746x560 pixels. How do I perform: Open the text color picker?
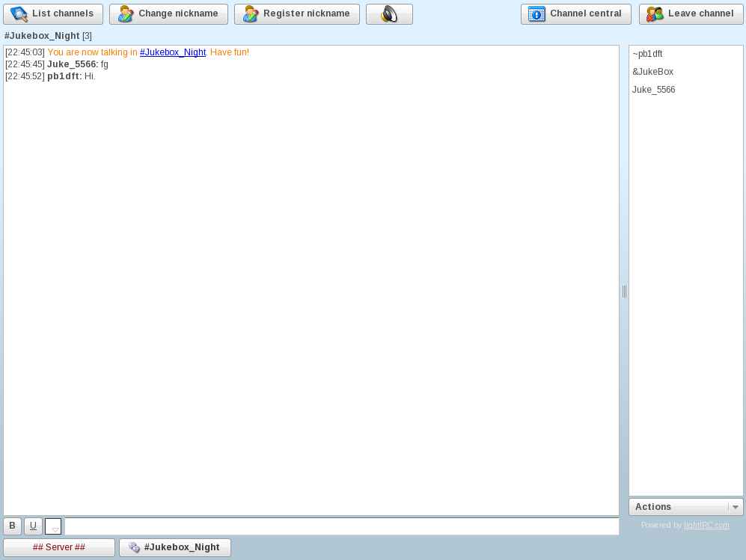pos(53,526)
